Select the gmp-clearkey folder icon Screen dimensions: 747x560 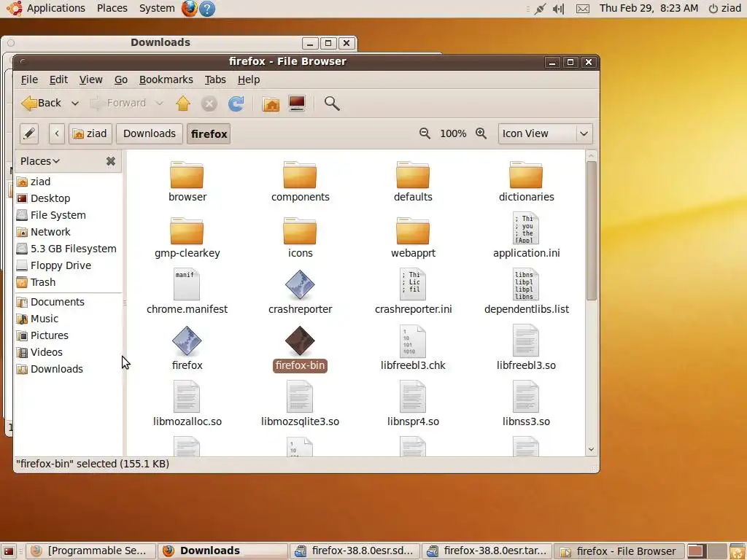pyautogui.click(x=187, y=231)
